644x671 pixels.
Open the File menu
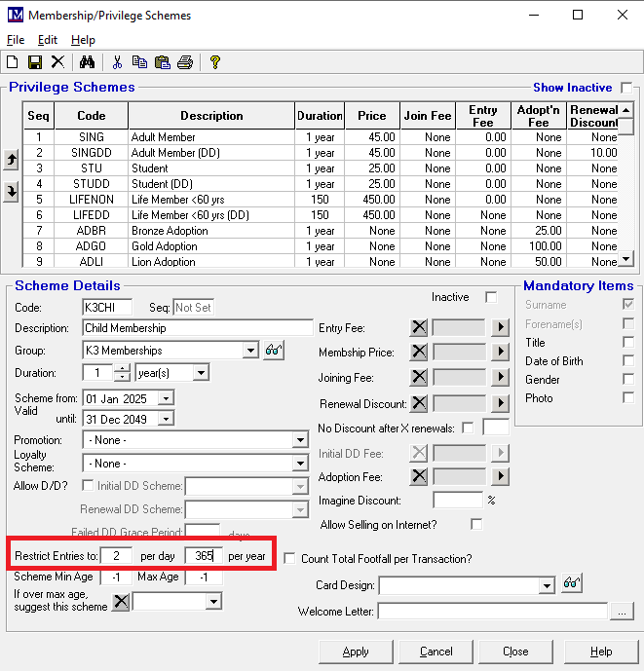16,40
